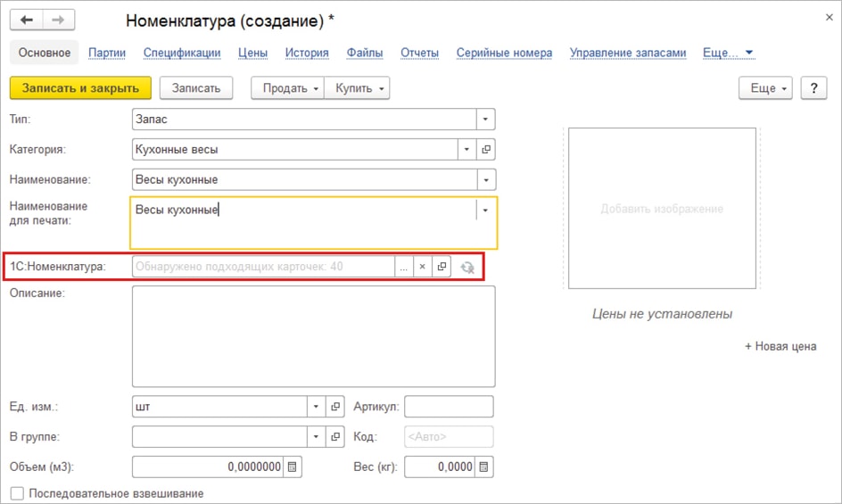842x504 pixels.
Task: Open the unit of measure form icon
Action: click(x=335, y=407)
